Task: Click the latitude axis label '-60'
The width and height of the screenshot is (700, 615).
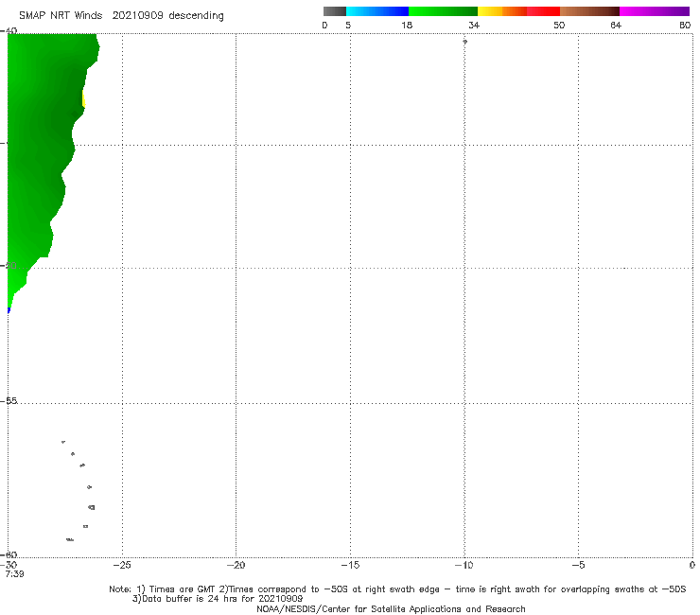Action: point(9,554)
